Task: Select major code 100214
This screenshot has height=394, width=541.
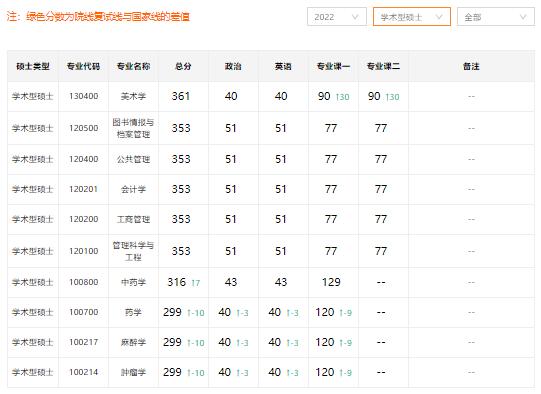Action: [83, 372]
